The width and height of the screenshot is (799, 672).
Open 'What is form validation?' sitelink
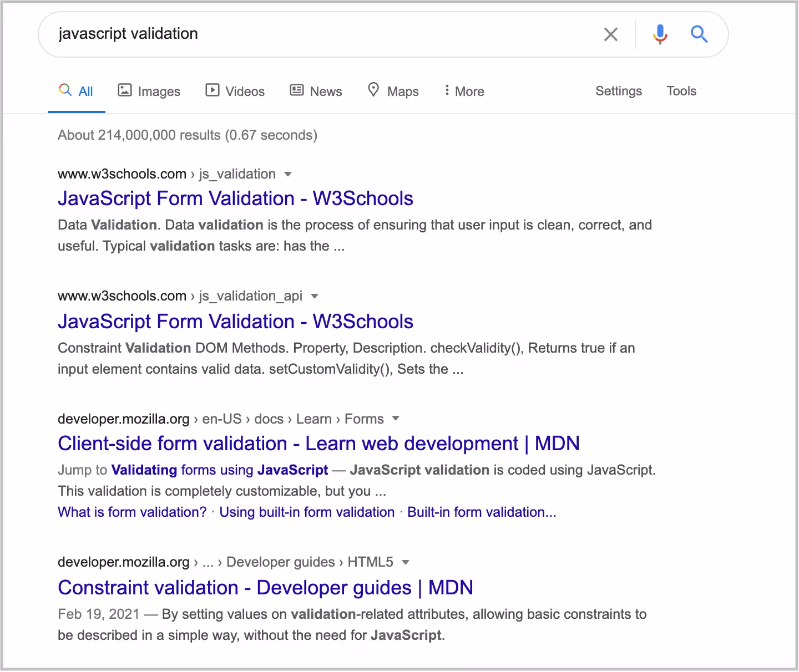point(132,512)
